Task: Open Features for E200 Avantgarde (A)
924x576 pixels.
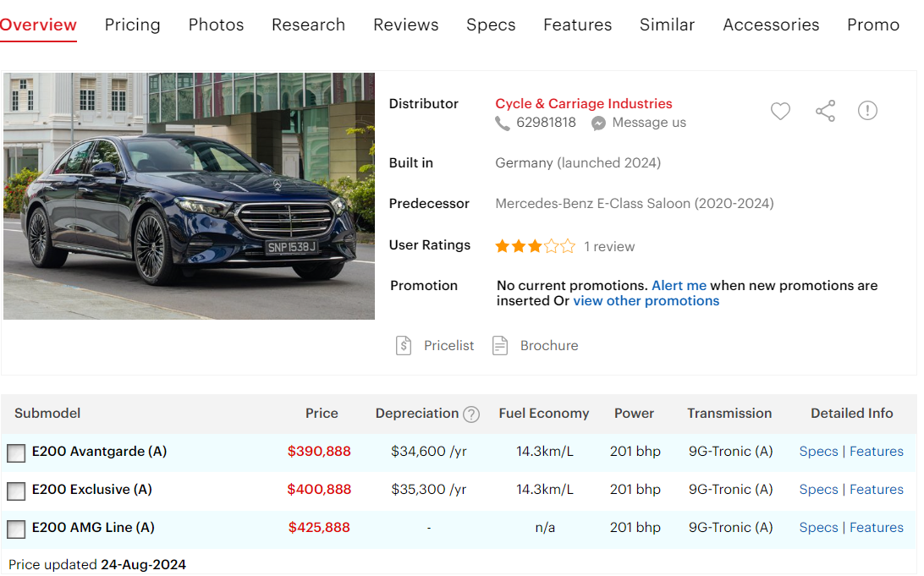Action: pos(877,452)
